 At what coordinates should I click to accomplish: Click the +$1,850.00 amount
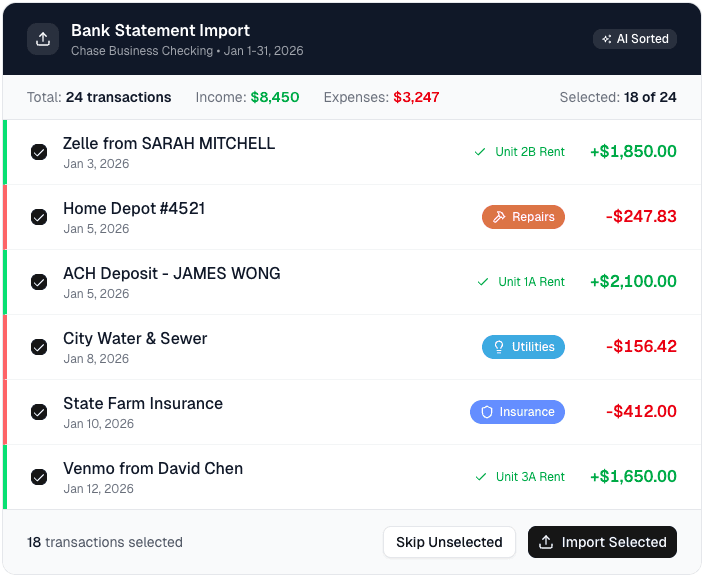633,151
